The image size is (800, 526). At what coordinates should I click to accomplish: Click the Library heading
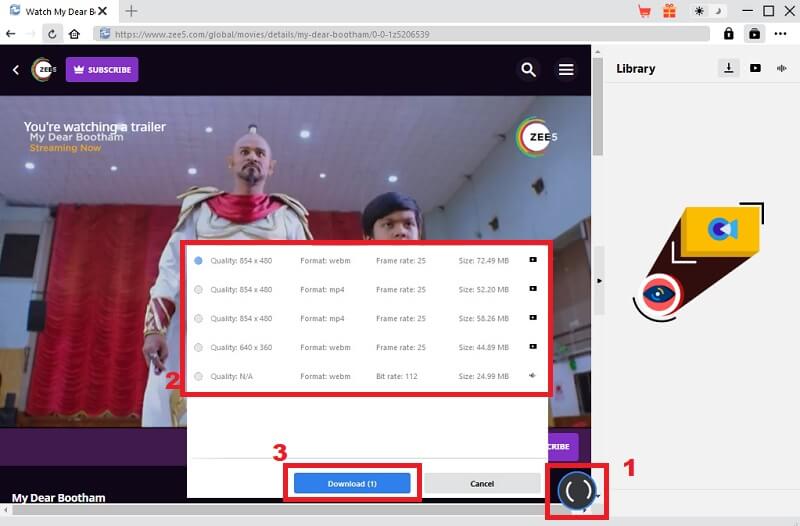point(635,68)
